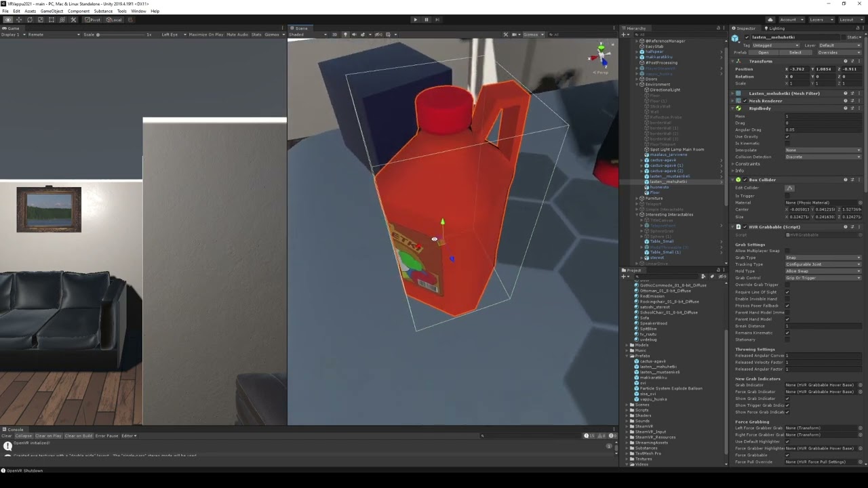Open cloud collaboration icon in toolbar
This screenshot has width=868, height=488.
click(x=770, y=20)
